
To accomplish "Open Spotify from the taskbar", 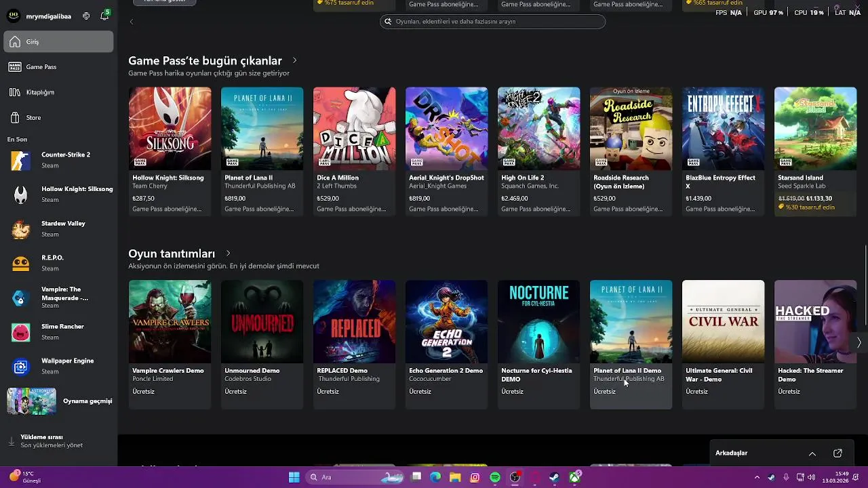I will 495,477.
